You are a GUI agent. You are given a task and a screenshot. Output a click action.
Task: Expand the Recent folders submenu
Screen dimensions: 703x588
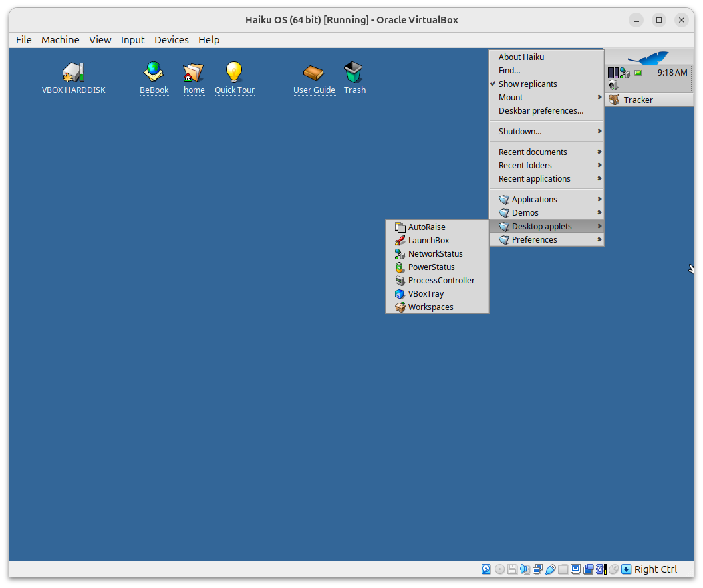547,166
